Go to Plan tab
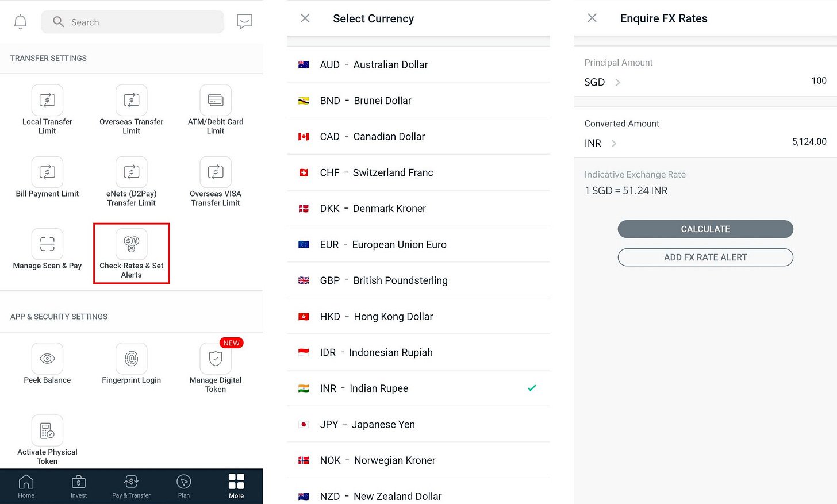The image size is (837, 504). point(184,486)
